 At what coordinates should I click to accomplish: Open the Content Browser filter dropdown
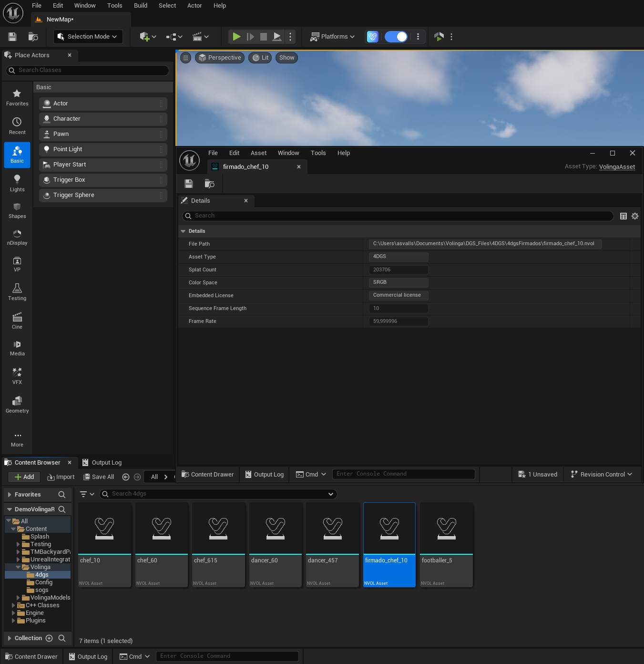pos(87,494)
